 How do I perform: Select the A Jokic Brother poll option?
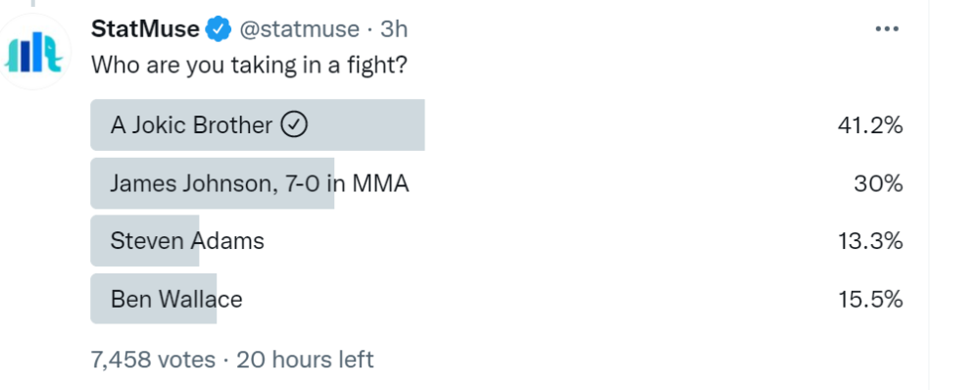497,125
